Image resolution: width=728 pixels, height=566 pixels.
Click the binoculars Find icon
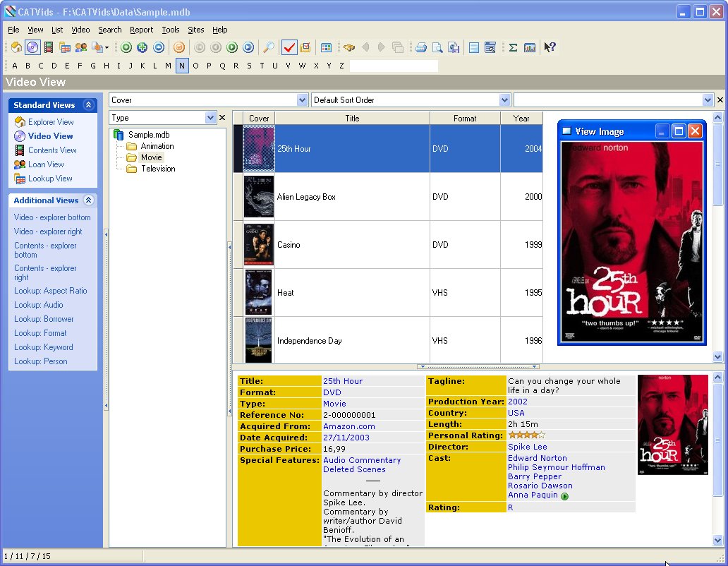pos(349,47)
